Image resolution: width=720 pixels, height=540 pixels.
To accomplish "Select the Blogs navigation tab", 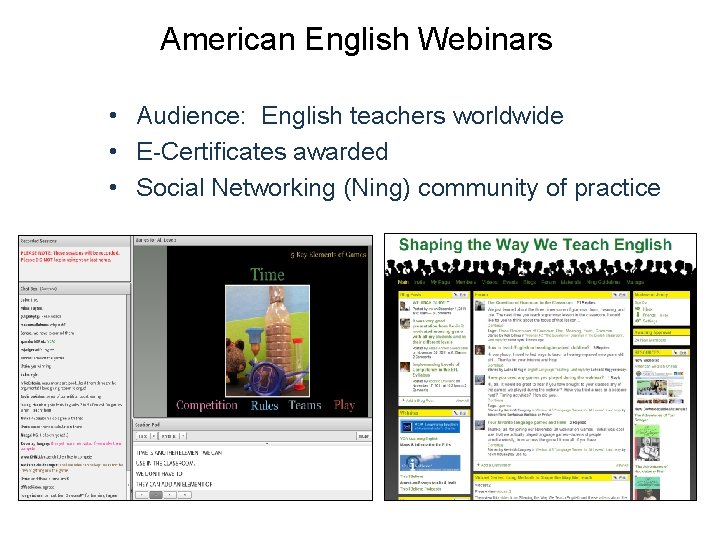I will (x=529, y=282).
